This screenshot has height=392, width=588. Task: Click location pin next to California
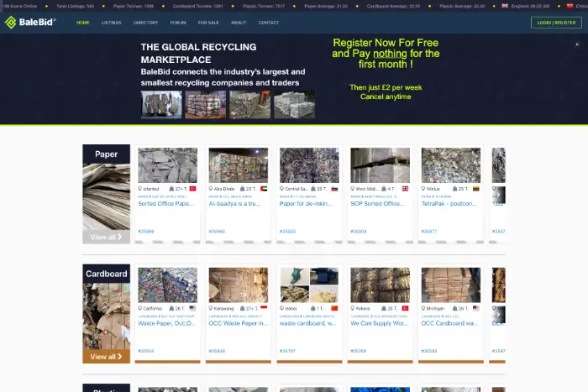point(140,308)
